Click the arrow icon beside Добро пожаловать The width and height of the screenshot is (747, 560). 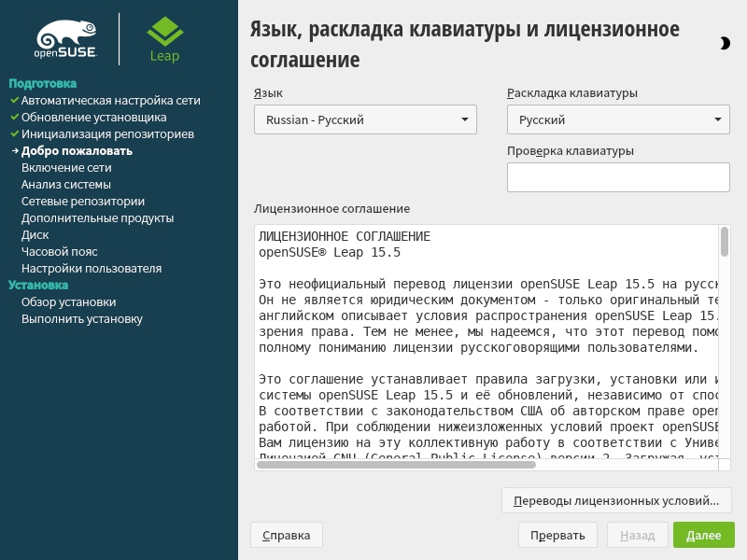point(15,151)
